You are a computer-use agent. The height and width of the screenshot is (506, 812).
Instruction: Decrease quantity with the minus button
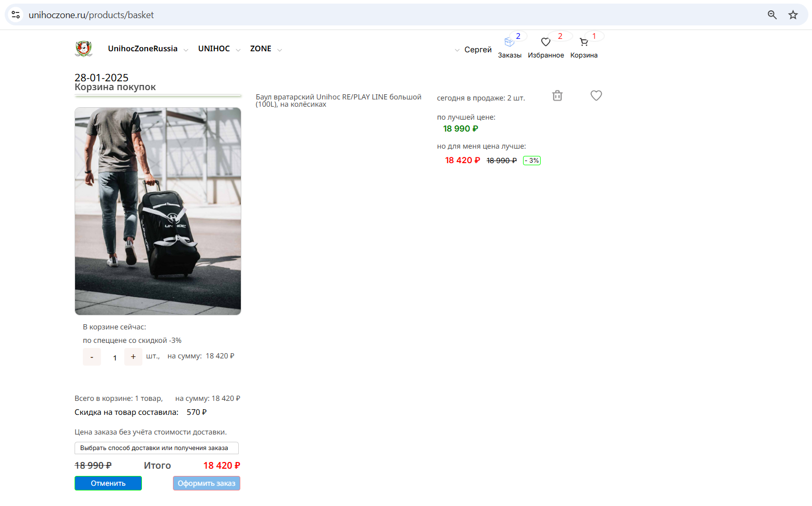pos(92,357)
